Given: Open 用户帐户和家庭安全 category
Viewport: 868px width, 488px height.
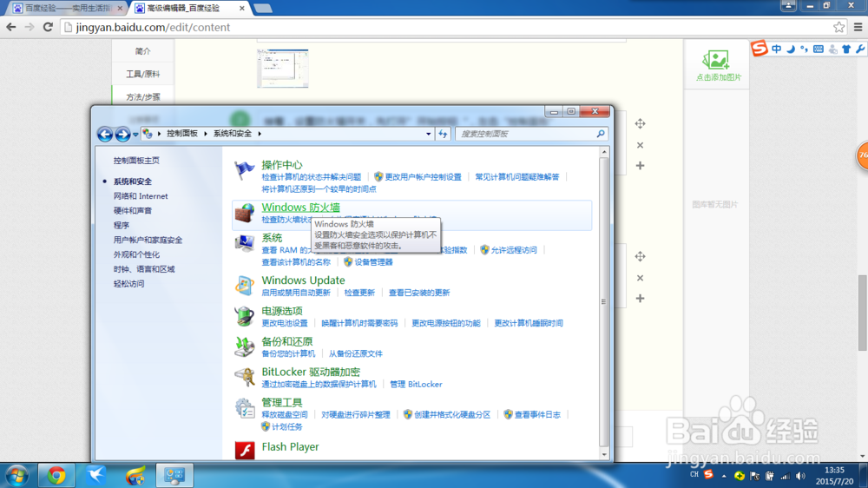Looking at the screenshot, I should point(148,240).
